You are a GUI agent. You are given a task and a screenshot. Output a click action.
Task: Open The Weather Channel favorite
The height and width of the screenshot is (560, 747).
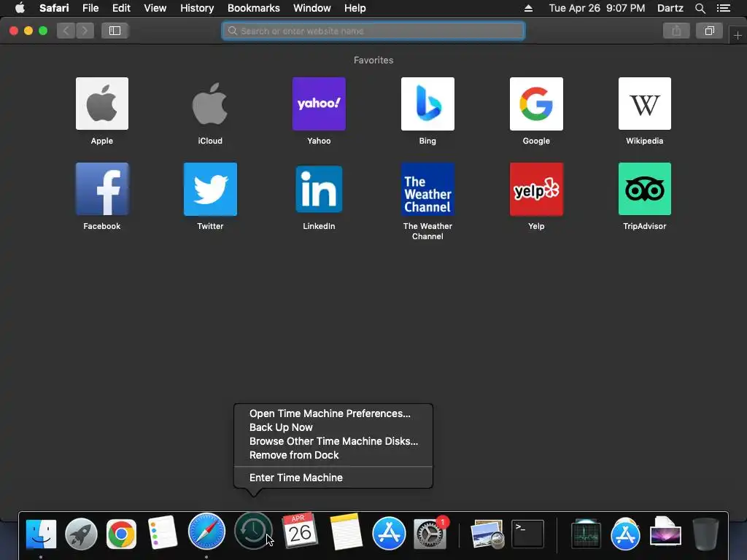point(427,189)
